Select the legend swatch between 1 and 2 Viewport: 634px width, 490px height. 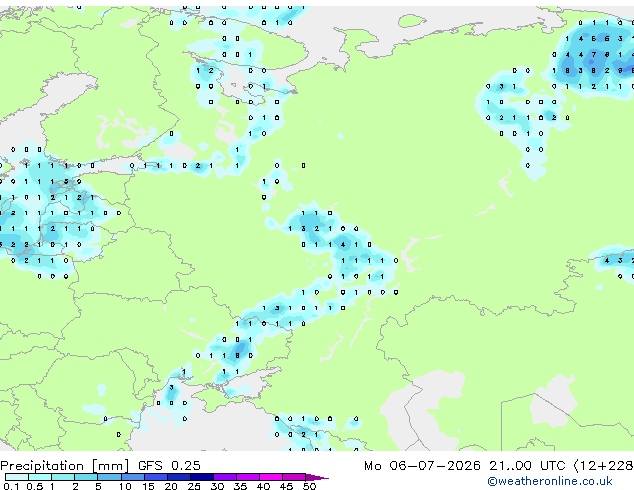(x=63, y=477)
